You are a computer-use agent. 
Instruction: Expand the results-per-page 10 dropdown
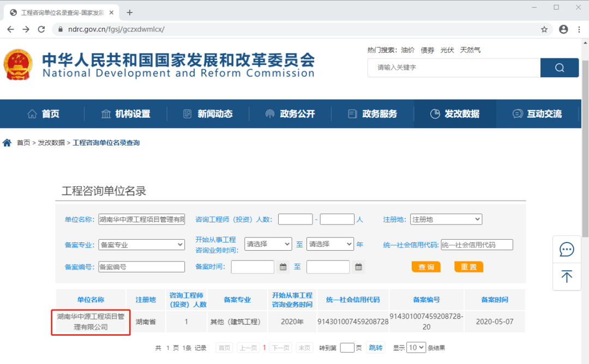tap(416, 348)
